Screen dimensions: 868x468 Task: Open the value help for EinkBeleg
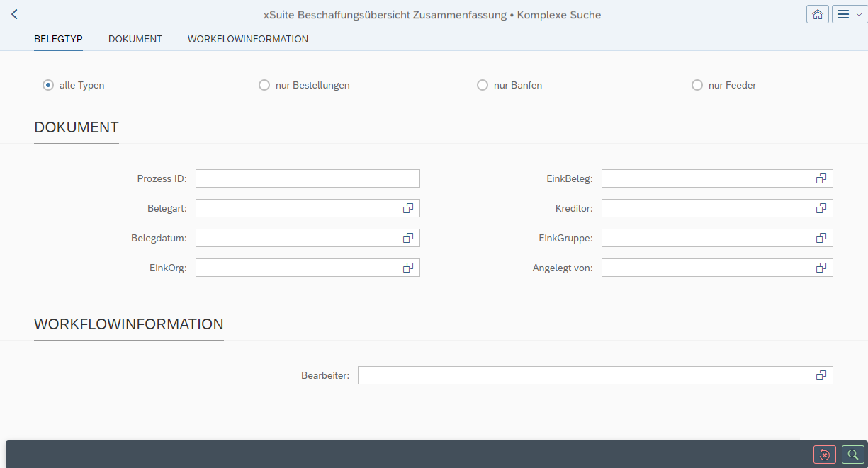coord(821,178)
